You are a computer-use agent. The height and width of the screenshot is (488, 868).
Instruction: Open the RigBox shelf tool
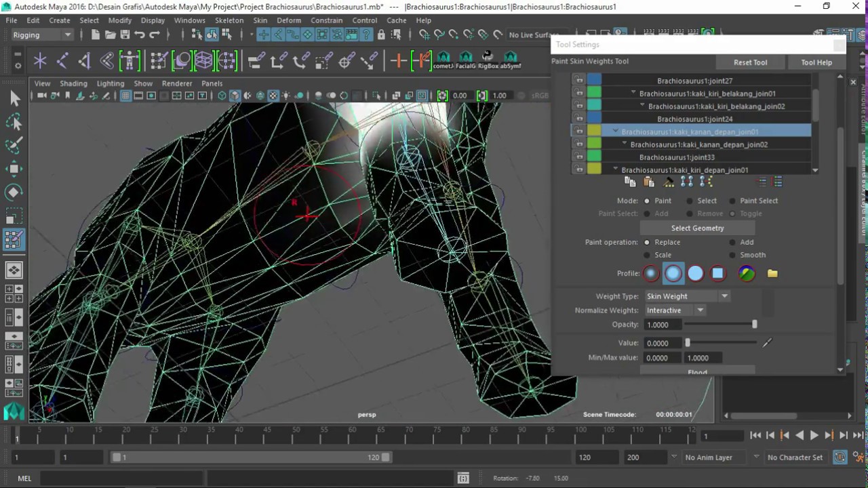pyautogui.click(x=488, y=61)
